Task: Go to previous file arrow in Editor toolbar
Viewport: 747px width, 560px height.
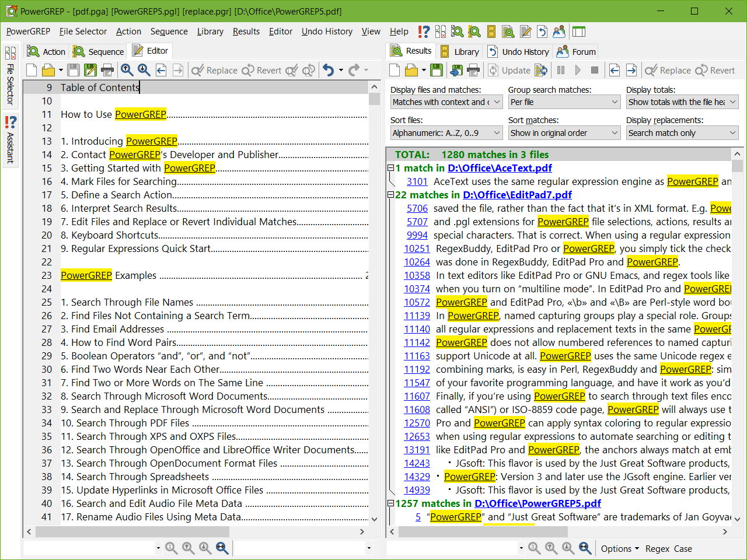Action: click(160, 71)
